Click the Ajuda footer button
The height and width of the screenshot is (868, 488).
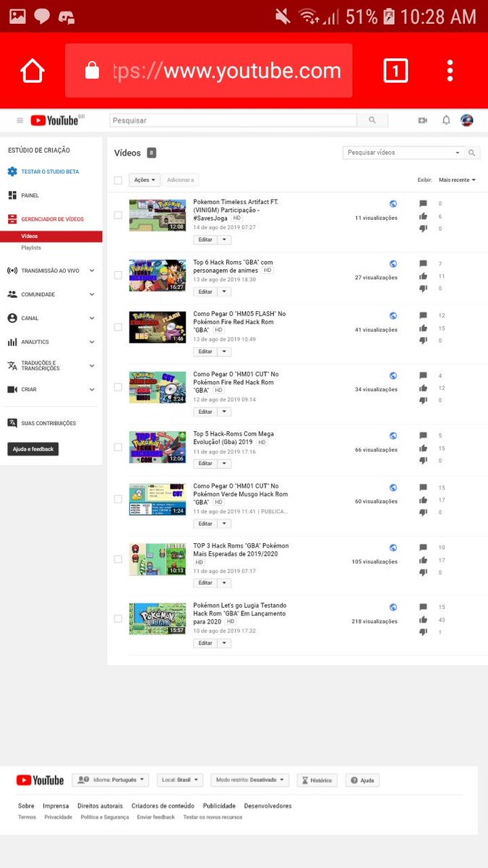(362, 780)
